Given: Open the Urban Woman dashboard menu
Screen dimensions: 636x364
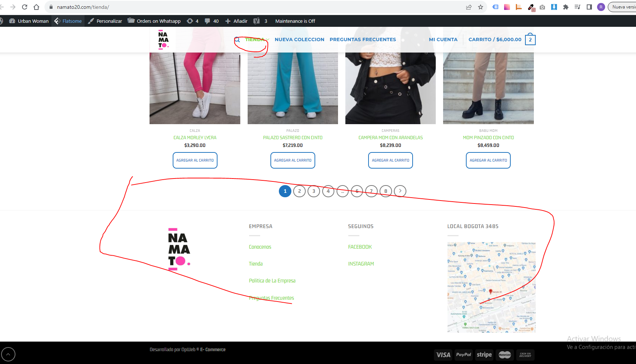Looking at the screenshot, I should 29,21.
